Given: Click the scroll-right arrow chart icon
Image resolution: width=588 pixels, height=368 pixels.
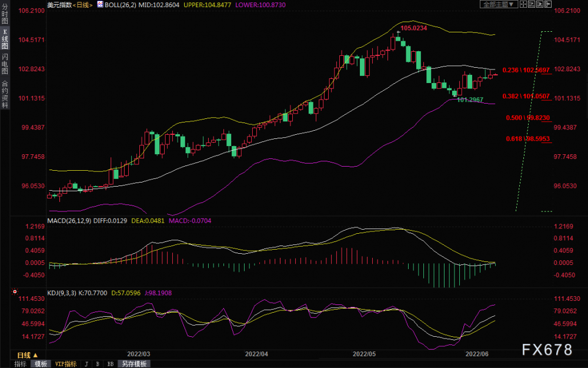Looking at the screenshot, I should coord(548,4).
